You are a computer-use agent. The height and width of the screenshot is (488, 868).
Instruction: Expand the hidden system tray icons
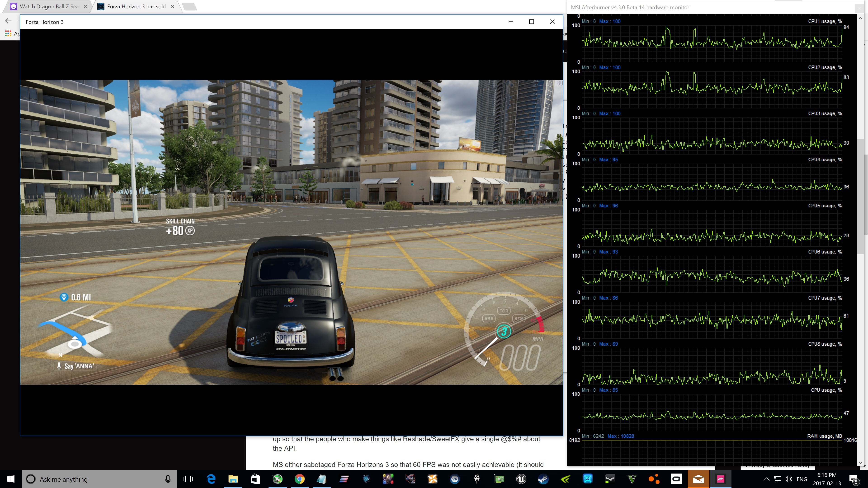[x=766, y=479]
